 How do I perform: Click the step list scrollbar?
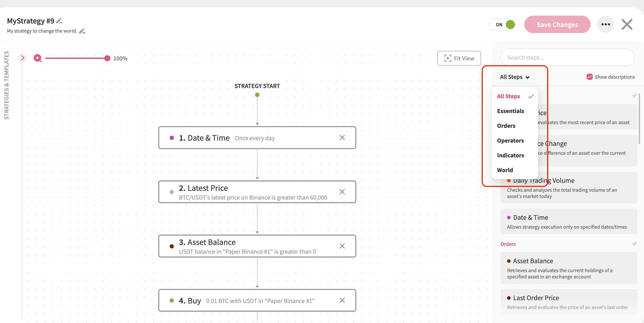point(639,119)
